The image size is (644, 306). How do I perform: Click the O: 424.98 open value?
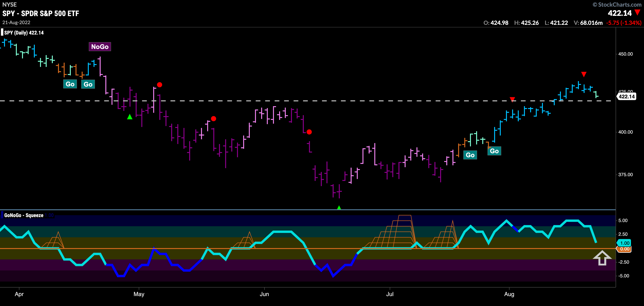point(496,23)
